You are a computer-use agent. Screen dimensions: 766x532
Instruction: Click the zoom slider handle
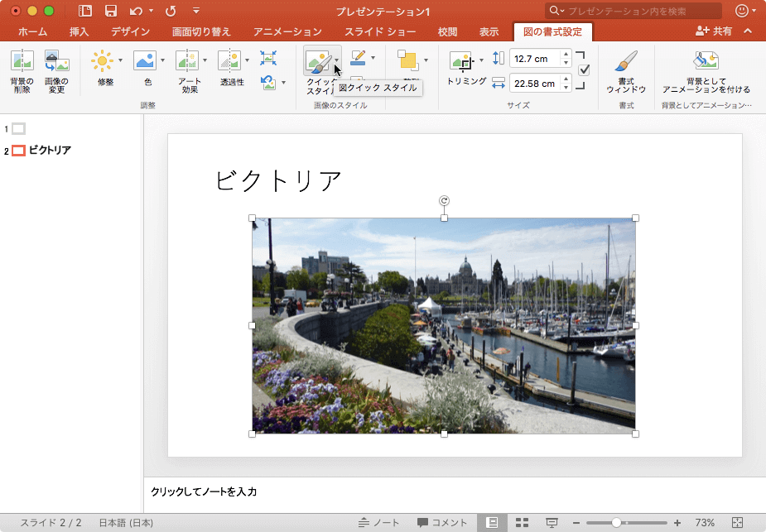[x=617, y=523]
